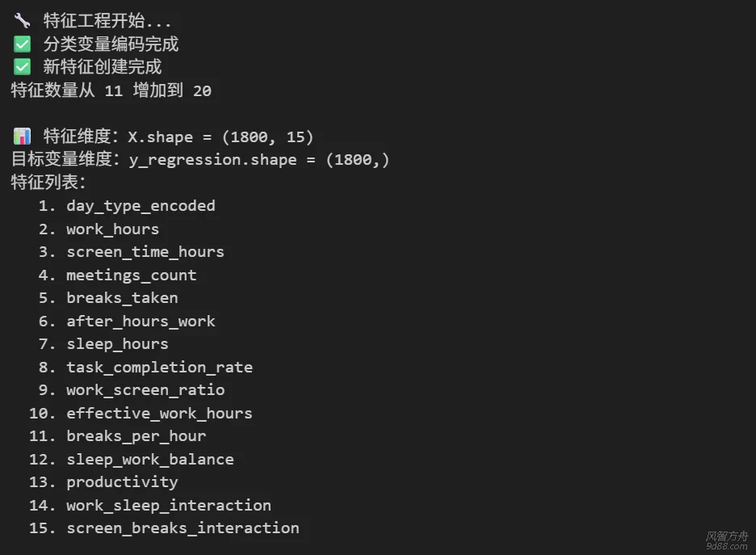Click the 特征工程开始 text line

click(107, 21)
